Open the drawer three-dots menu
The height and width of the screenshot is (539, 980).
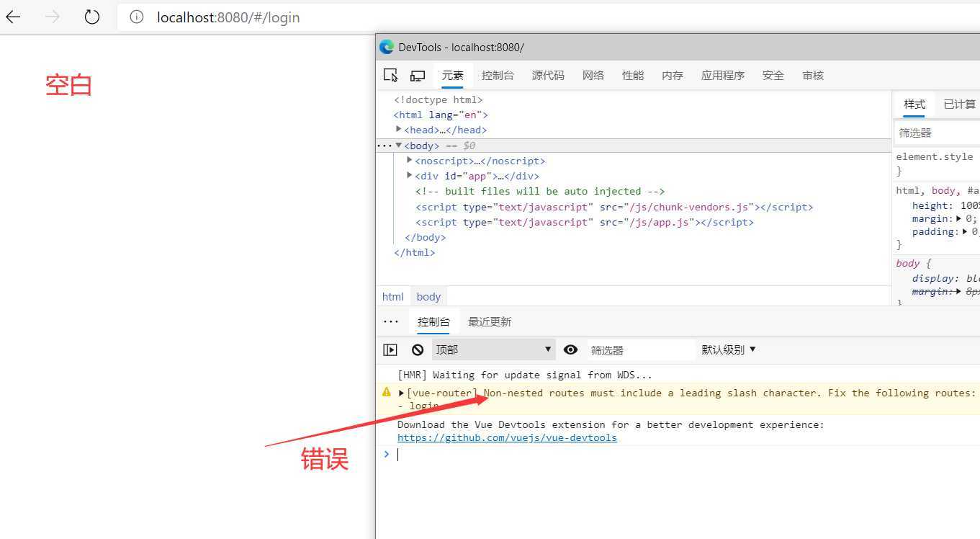coord(390,322)
